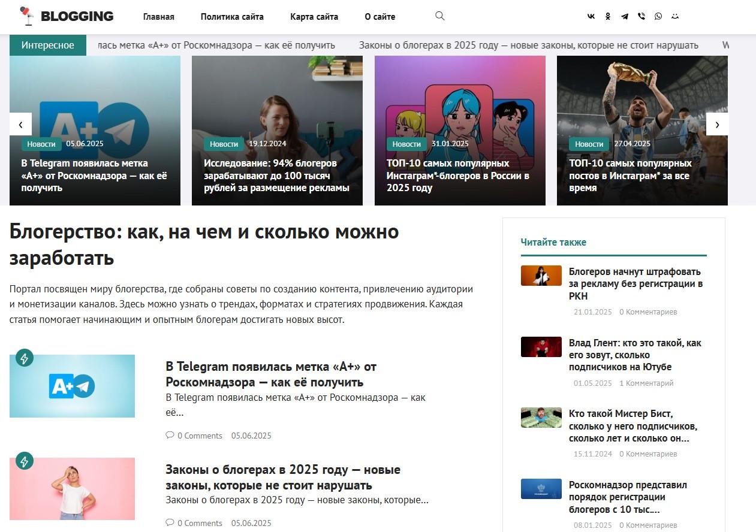Open sidebar thumbnail for Роскомнадзор article
The height and width of the screenshot is (532, 756).
[x=541, y=489]
